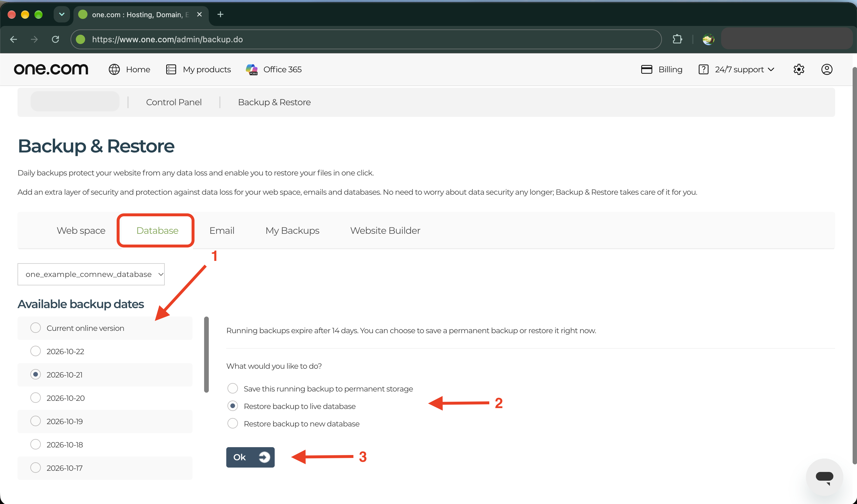Open the one_example_comnew_database dropdown
The image size is (857, 504).
(91, 274)
